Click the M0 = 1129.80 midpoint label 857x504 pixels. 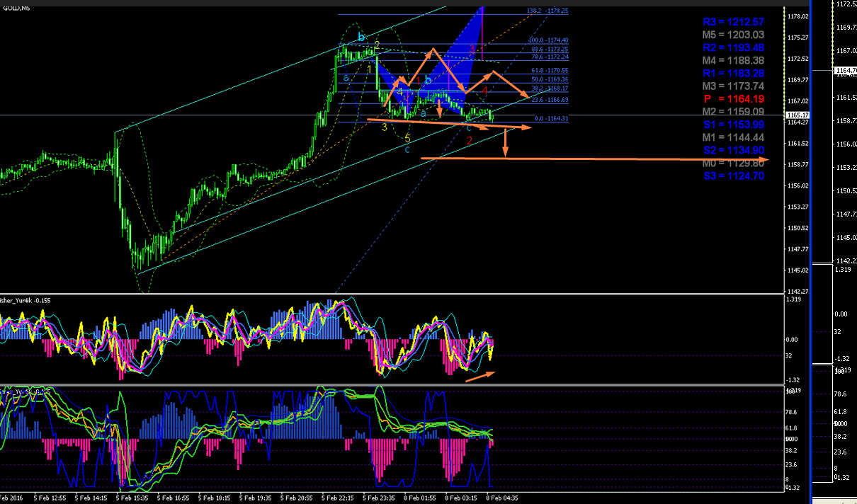pos(733,163)
